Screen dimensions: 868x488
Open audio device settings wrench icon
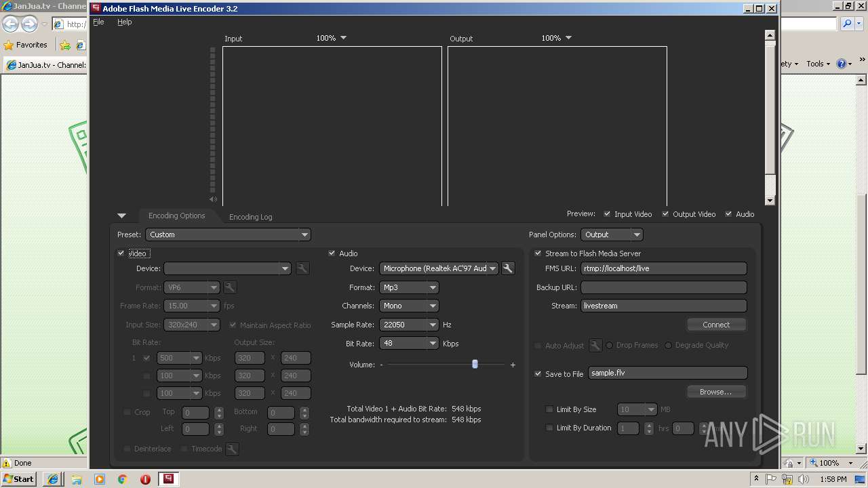(x=507, y=268)
